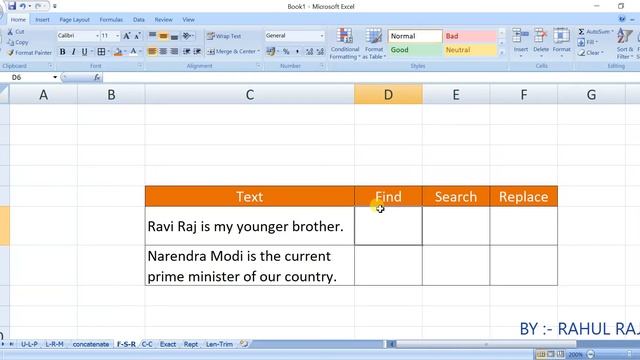Apply the fill color bucket
This screenshot has height=360, width=640.
[118, 52]
